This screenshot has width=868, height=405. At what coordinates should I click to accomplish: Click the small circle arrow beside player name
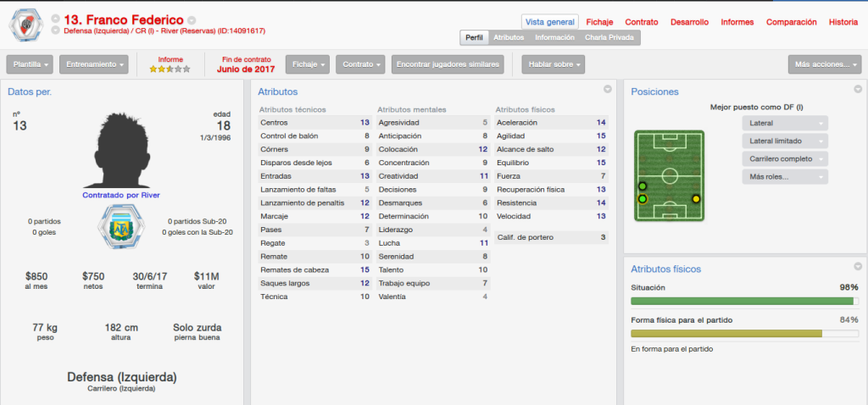coord(192,20)
